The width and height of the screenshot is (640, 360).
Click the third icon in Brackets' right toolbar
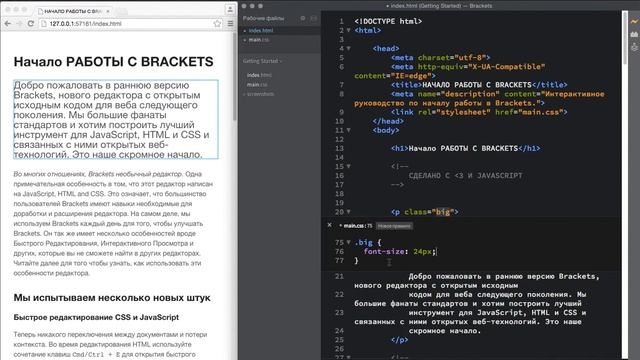coord(634,47)
